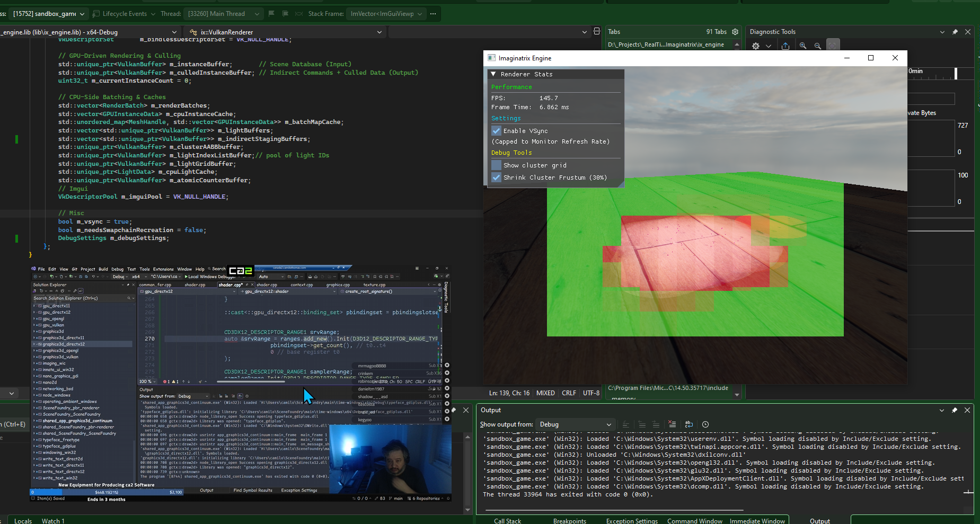The height and width of the screenshot is (524, 980).
Task: Pin the Output panel with the pushpin
Action: 955,410
